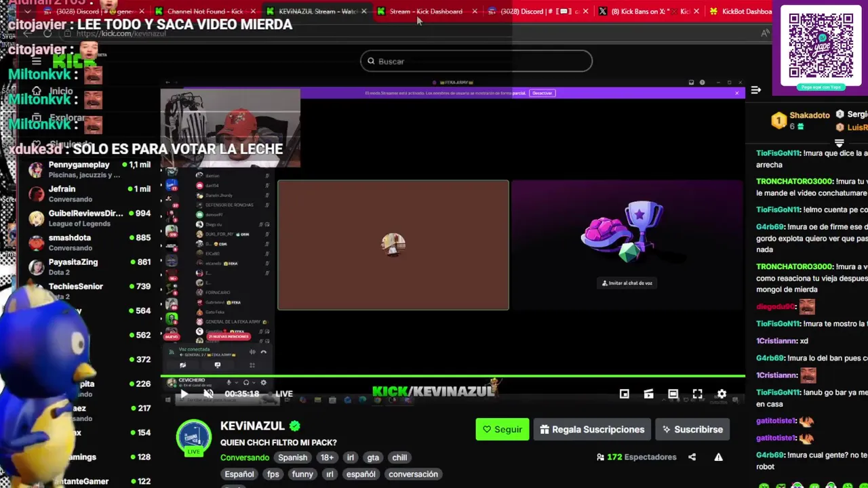868x488 pixels.
Task: Select the chill tag
Action: [399, 457]
